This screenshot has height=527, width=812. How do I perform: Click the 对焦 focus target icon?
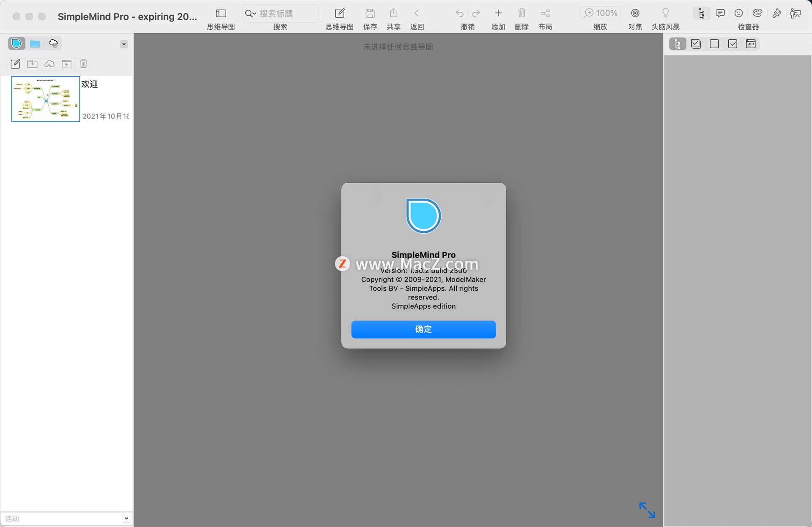[635, 14]
